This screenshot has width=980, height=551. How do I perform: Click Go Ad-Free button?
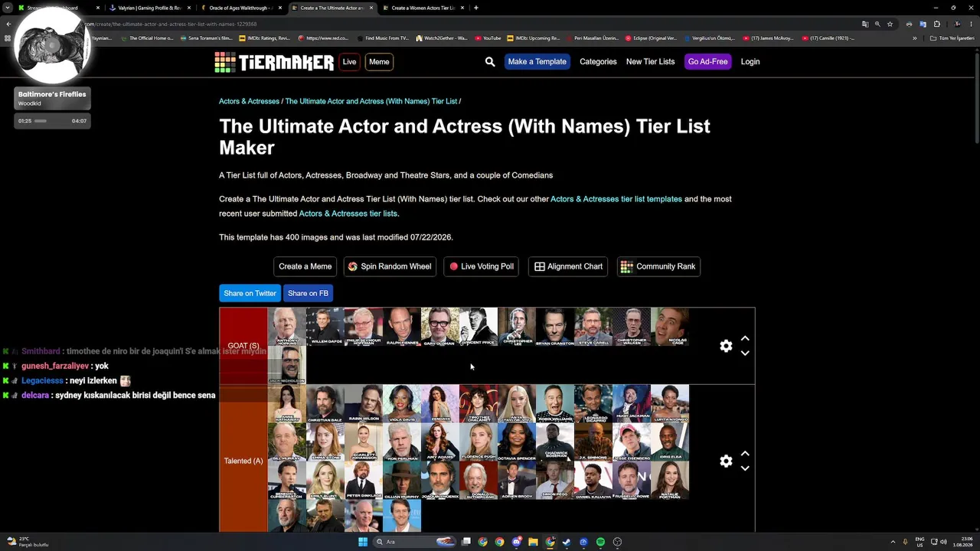pyautogui.click(x=707, y=62)
